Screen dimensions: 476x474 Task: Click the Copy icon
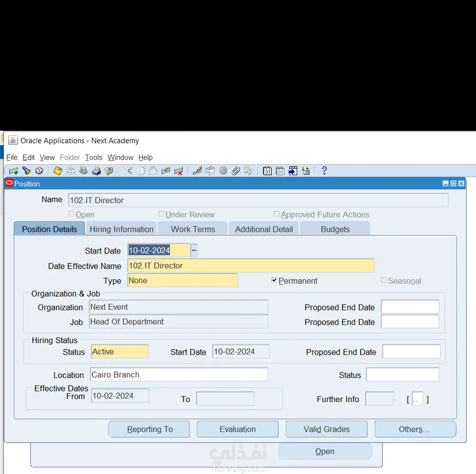tap(140, 171)
